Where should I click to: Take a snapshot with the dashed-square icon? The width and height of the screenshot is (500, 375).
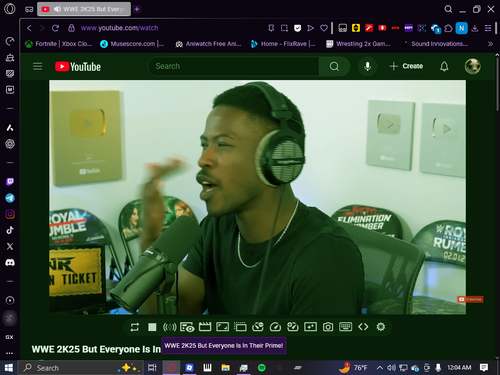284,28
